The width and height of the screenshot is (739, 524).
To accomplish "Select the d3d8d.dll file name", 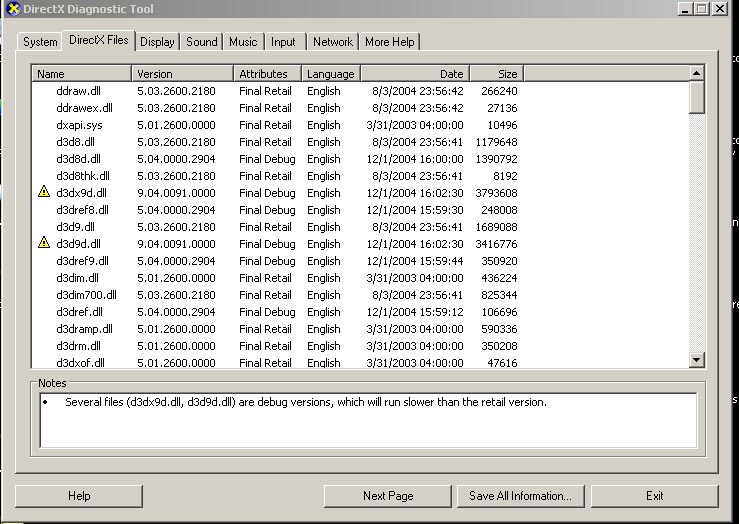I will pyautogui.click(x=78, y=159).
